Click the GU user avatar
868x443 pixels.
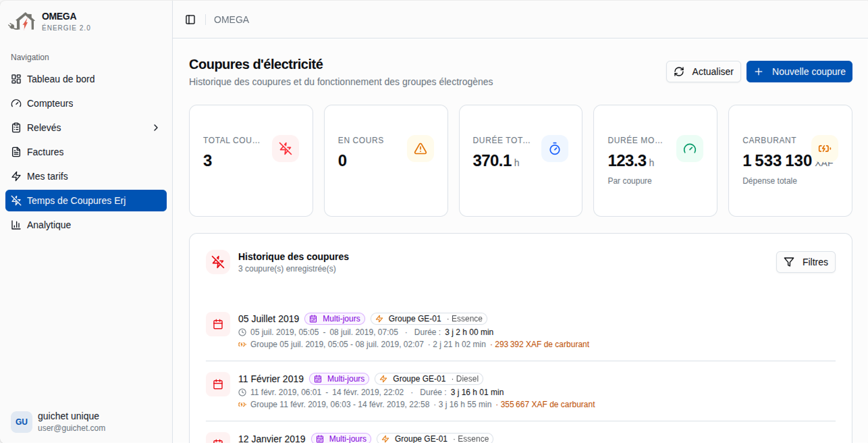point(22,421)
